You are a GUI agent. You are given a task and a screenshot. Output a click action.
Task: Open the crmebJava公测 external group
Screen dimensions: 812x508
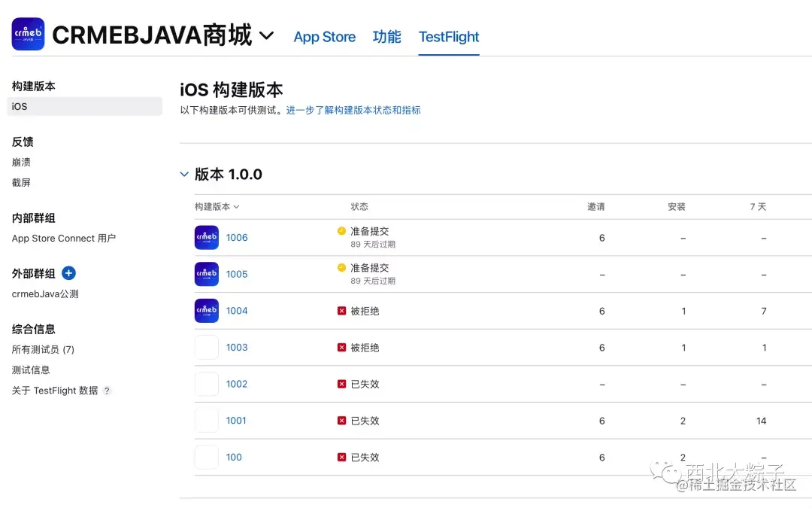coord(45,294)
